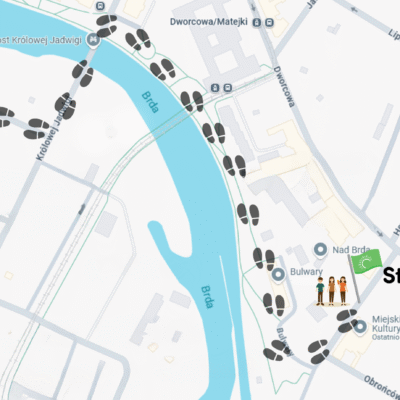
Task: Select the Nad Brdą place pin
Action: point(321,249)
